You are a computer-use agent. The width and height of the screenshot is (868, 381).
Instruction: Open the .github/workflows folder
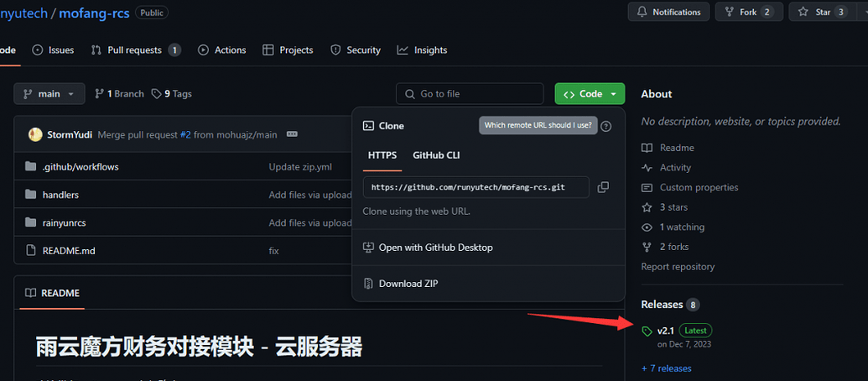(x=81, y=167)
